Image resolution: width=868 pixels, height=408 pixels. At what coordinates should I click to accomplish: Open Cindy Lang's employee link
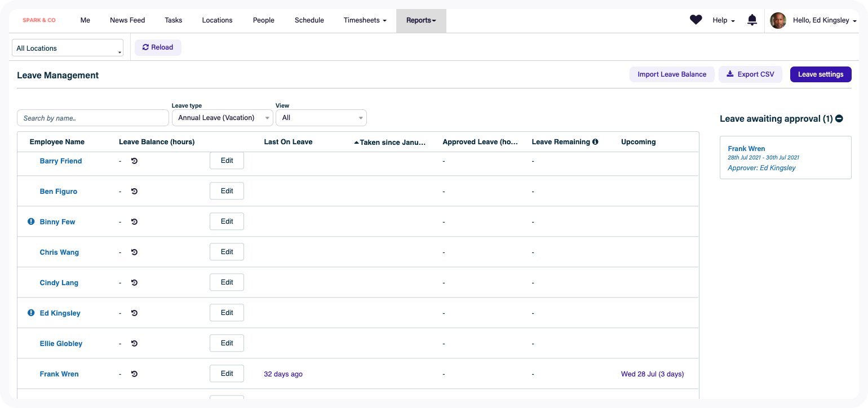(x=59, y=283)
